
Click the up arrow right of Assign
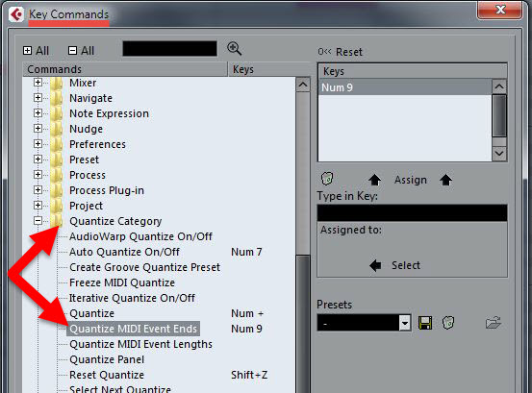[x=445, y=180]
